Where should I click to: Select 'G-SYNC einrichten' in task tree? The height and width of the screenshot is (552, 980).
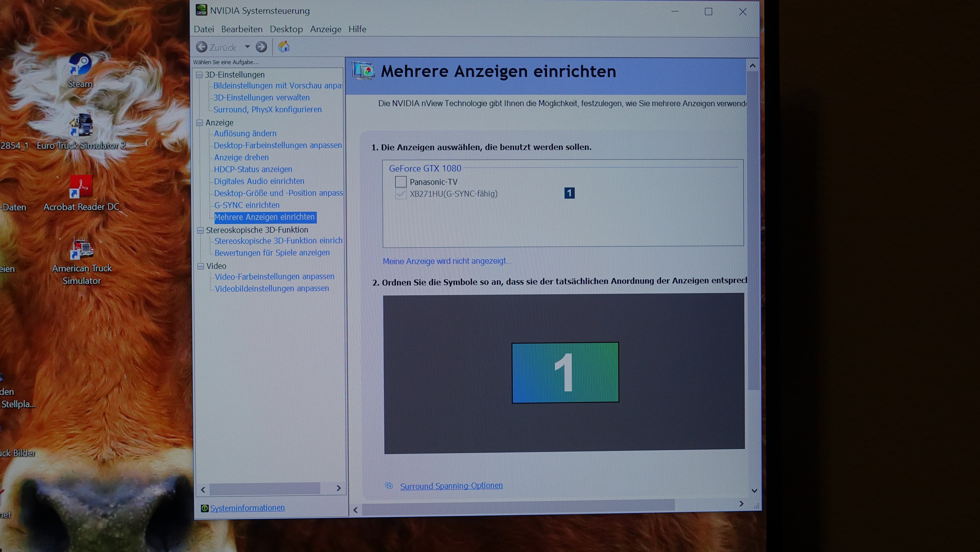click(x=247, y=205)
